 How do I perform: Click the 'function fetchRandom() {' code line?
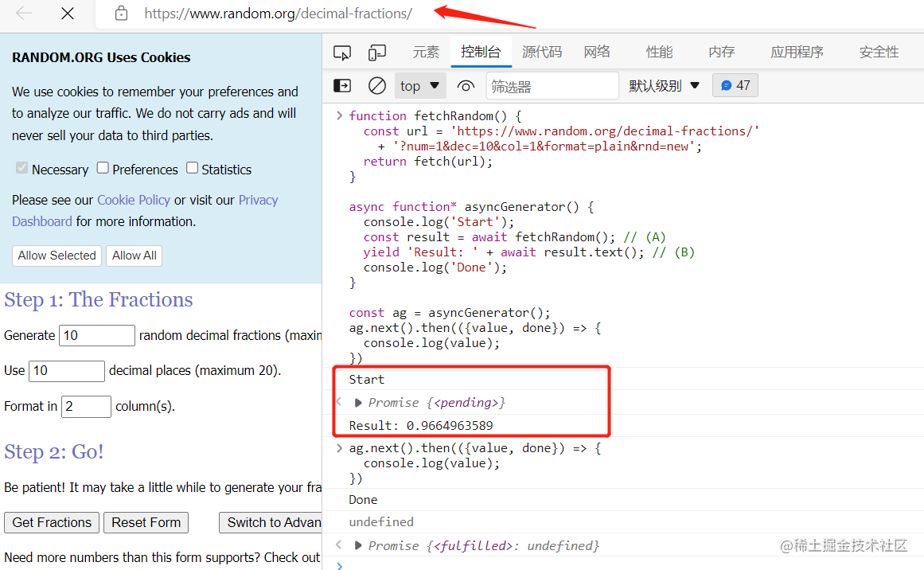[x=435, y=116]
